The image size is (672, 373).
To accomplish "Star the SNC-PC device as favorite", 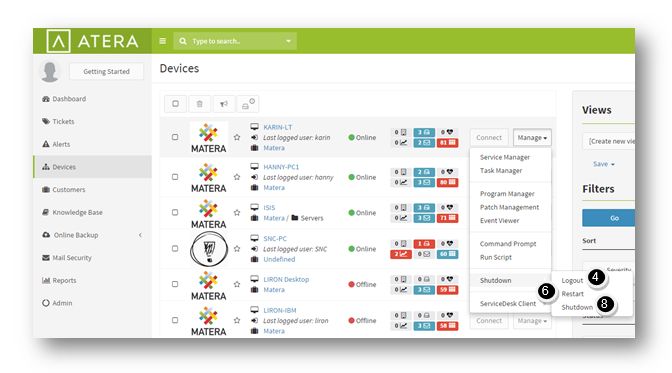I will pyautogui.click(x=237, y=249).
